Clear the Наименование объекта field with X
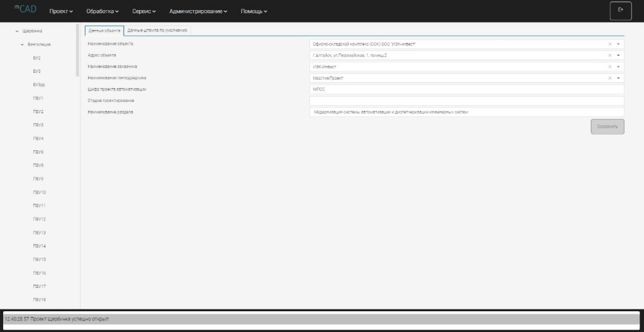This screenshot has height=332, width=644. click(609, 44)
